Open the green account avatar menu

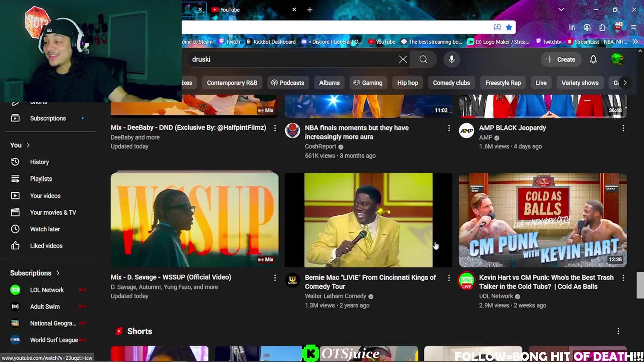tap(617, 59)
